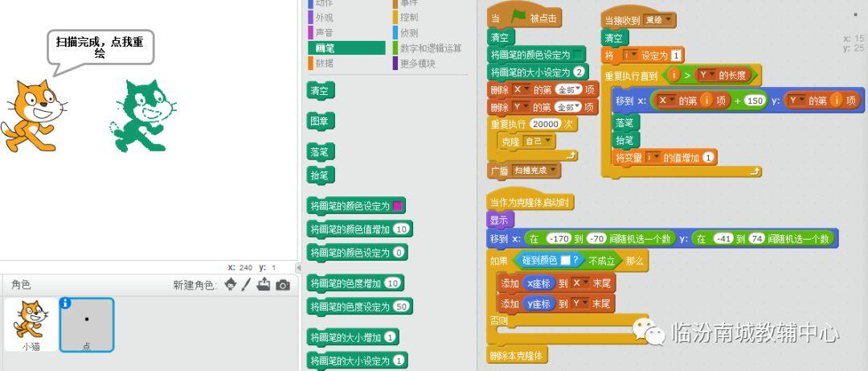Choose new sprite from library icon

click(x=231, y=285)
